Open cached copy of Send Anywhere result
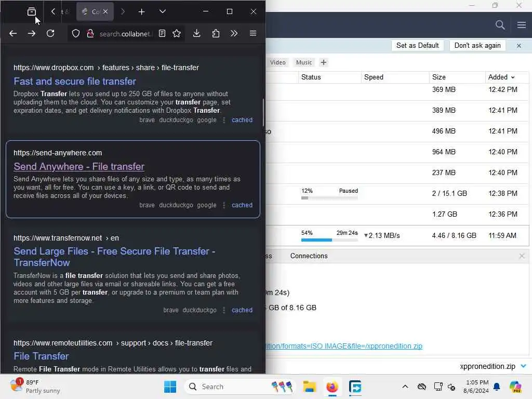 tap(242, 205)
